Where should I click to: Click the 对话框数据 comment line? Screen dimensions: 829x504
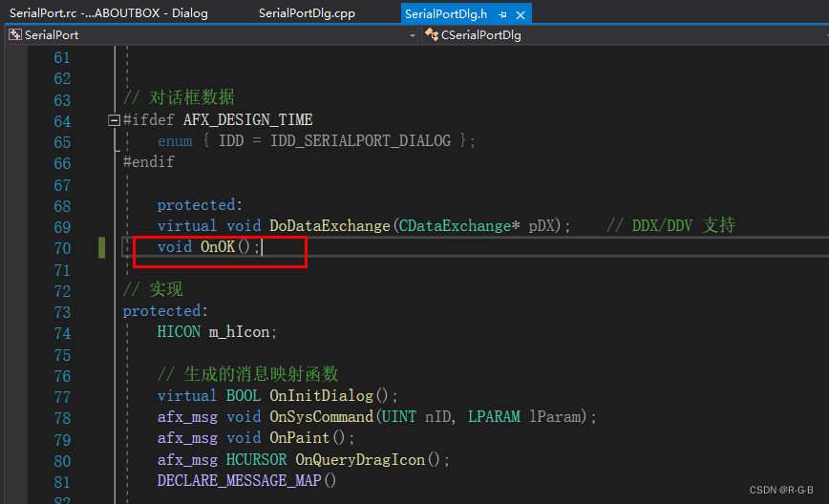(179, 97)
